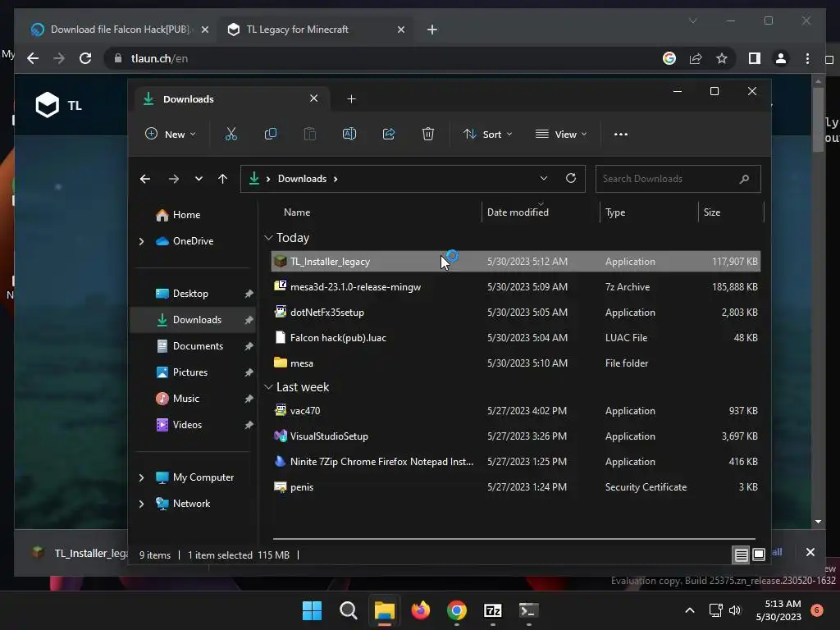Screen dimensions: 840x630
Task: Switch to details view icon in status bar
Action: 741,555
